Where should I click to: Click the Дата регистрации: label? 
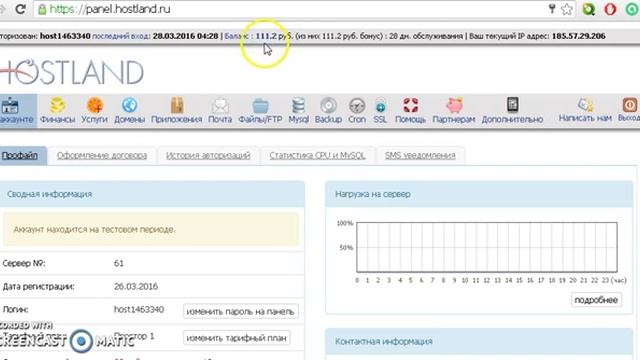pyautogui.click(x=39, y=287)
